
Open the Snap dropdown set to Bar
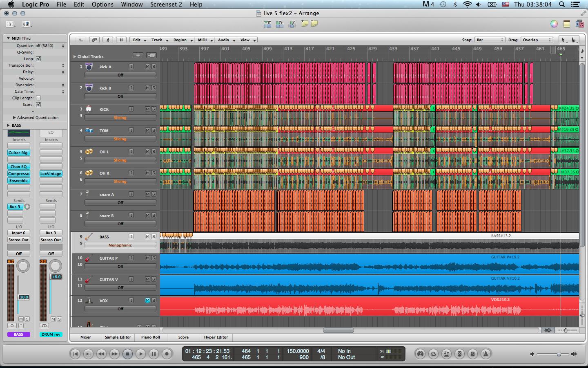click(x=490, y=40)
